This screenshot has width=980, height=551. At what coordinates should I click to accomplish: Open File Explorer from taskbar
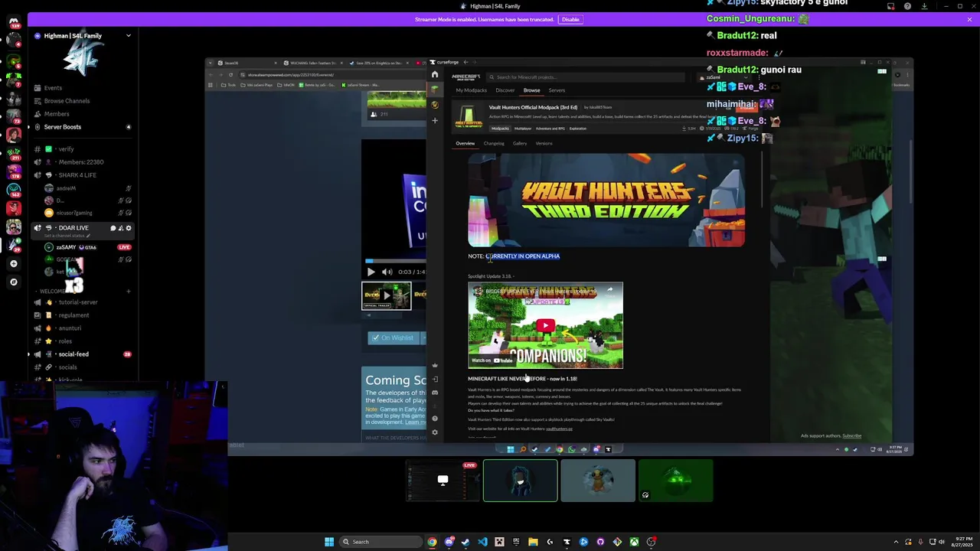533,542
